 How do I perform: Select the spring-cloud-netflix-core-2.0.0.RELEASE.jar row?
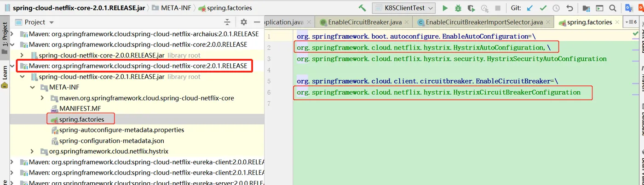[137, 56]
